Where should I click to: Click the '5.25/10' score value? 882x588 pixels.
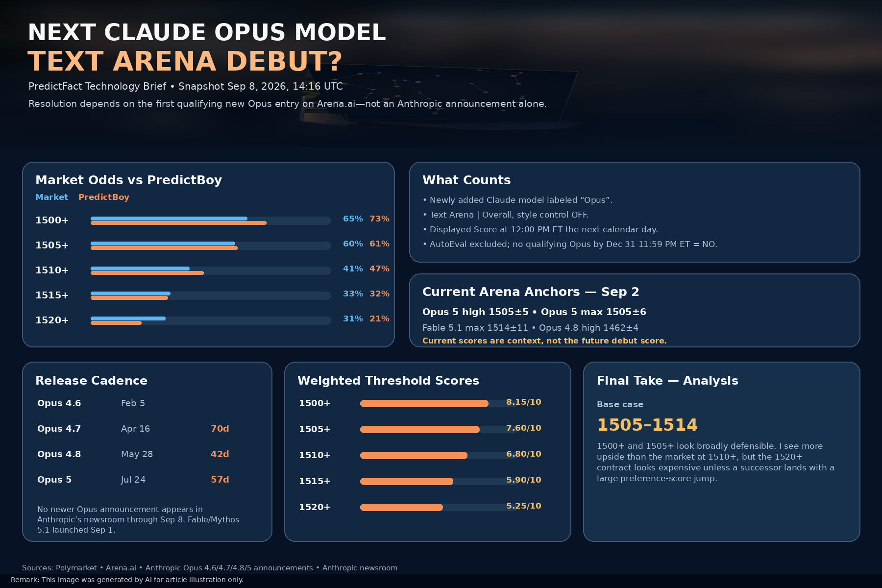pyautogui.click(x=523, y=506)
